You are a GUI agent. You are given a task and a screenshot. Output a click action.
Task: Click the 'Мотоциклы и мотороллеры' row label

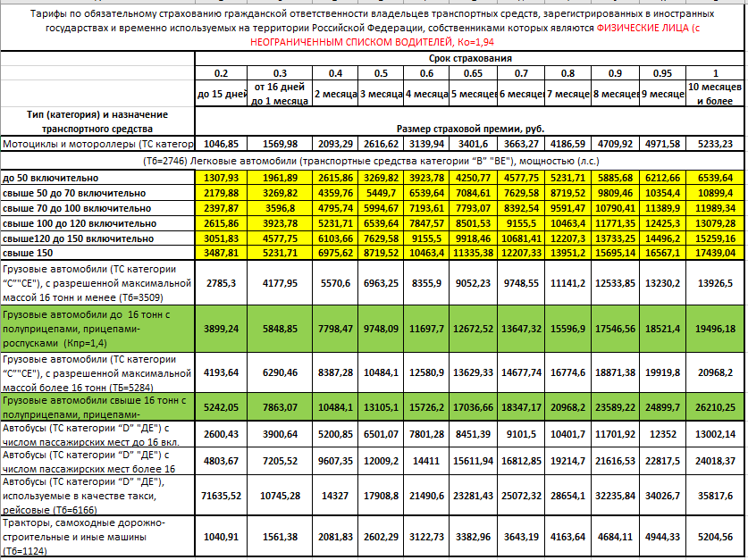(97, 144)
